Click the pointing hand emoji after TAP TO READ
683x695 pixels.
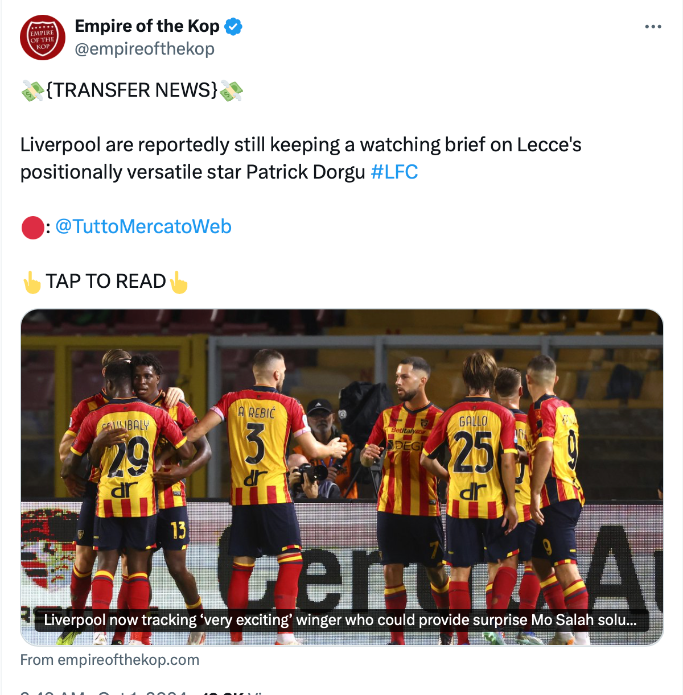[x=178, y=282]
